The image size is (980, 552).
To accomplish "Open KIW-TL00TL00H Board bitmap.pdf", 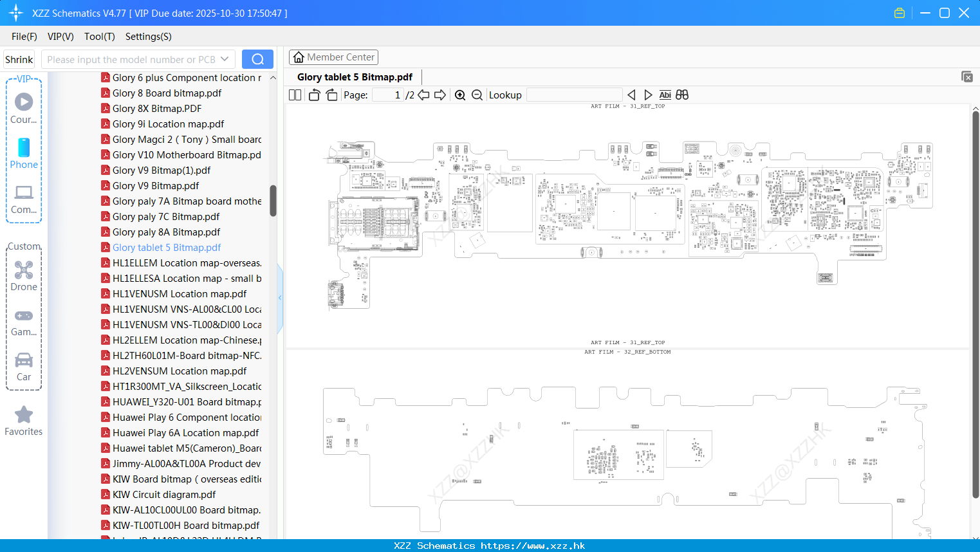I will click(x=186, y=526).
